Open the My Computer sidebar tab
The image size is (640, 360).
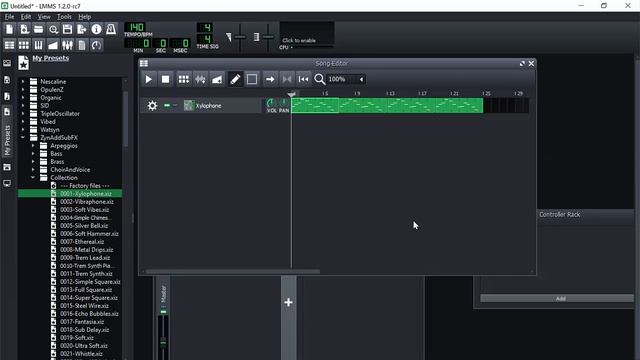point(7,183)
